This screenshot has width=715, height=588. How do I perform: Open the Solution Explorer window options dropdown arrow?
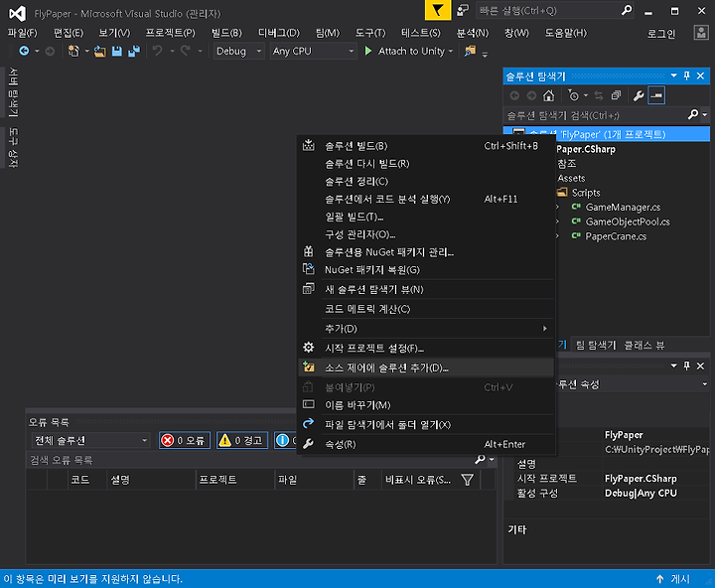tap(673, 75)
